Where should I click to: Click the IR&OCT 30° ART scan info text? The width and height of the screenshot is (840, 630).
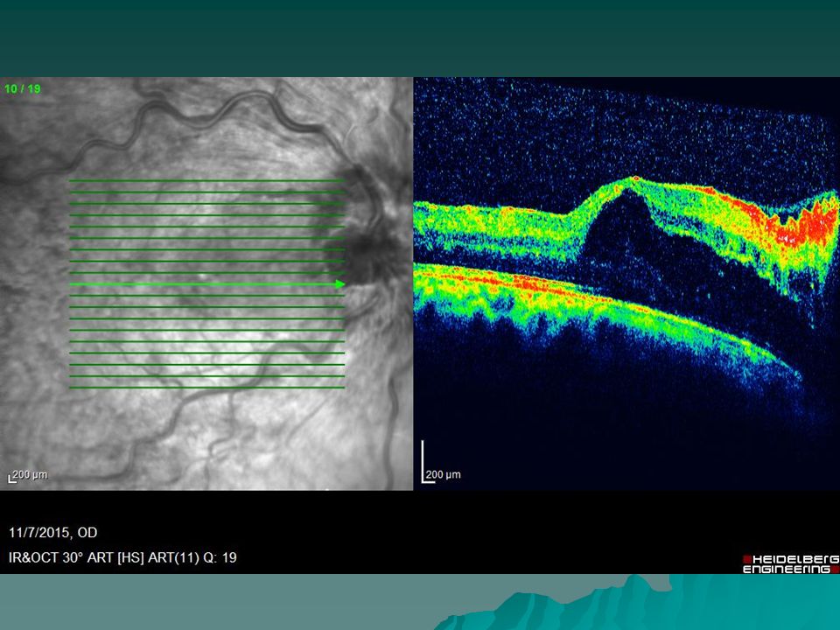point(122,557)
